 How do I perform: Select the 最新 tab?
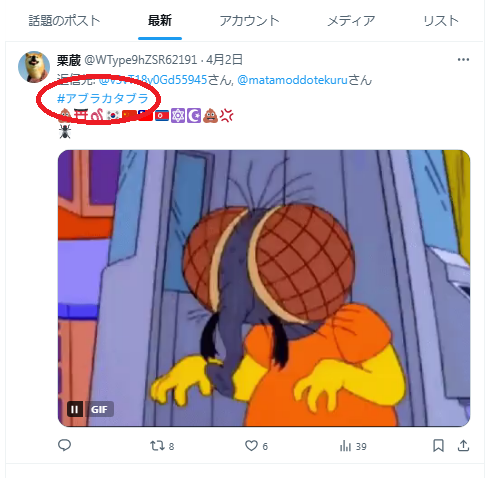click(x=160, y=21)
